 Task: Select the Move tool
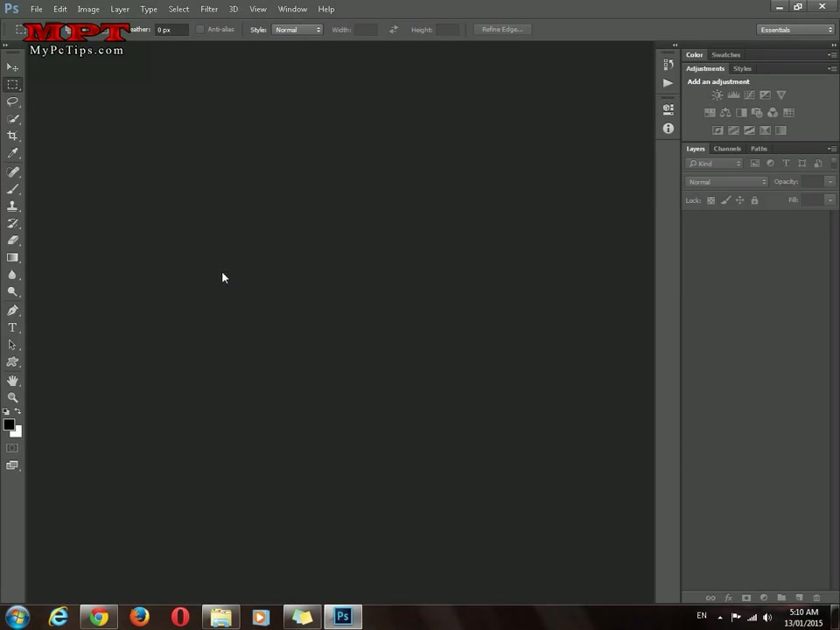click(12, 67)
